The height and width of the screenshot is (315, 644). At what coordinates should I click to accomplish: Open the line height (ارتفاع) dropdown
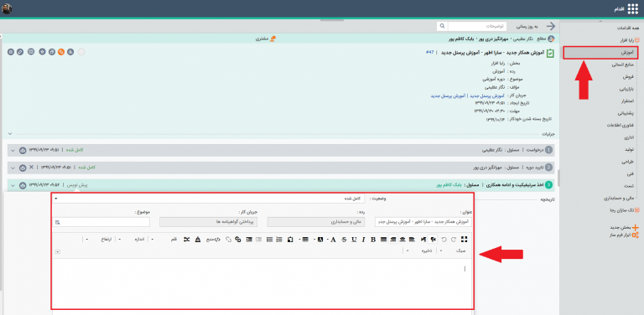101,240
